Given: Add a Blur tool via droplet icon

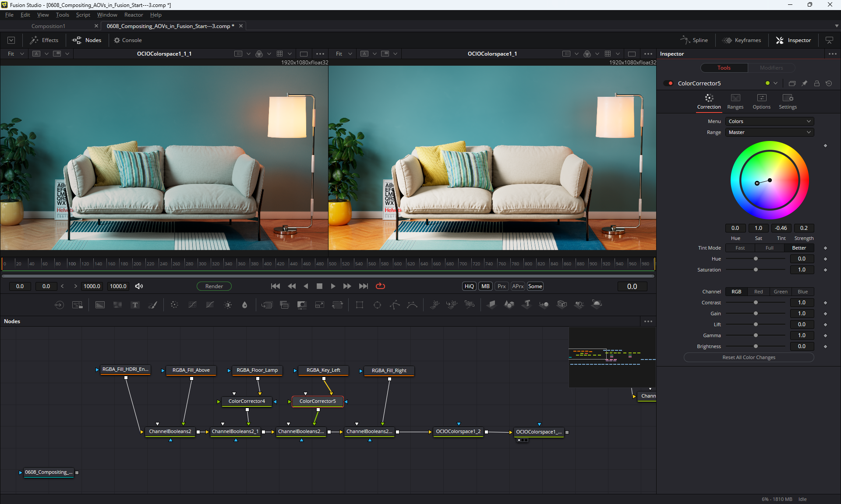Looking at the screenshot, I should tap(245, 305).
